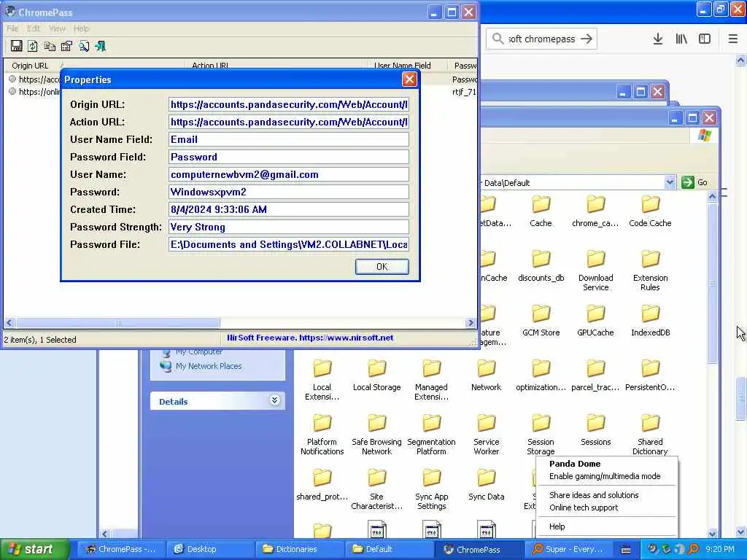747x560 pixels.
Task: Click Firefox downloads arrow icon
Action: point(657,39)
